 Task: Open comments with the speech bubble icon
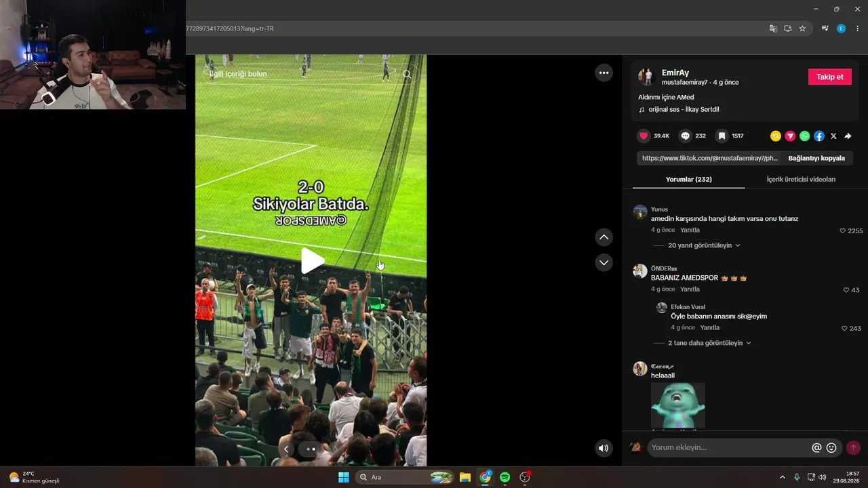(x=686, y=136)
